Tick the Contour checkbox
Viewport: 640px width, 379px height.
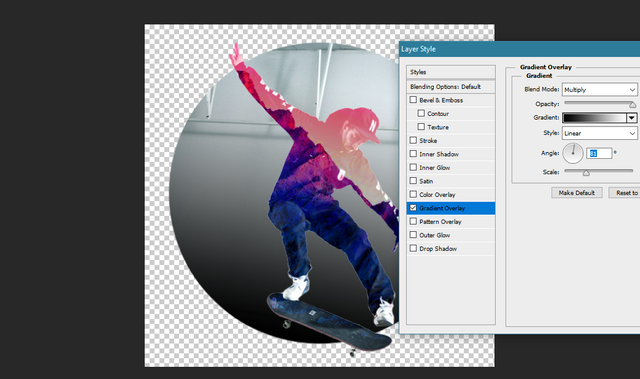pos(421,113)
